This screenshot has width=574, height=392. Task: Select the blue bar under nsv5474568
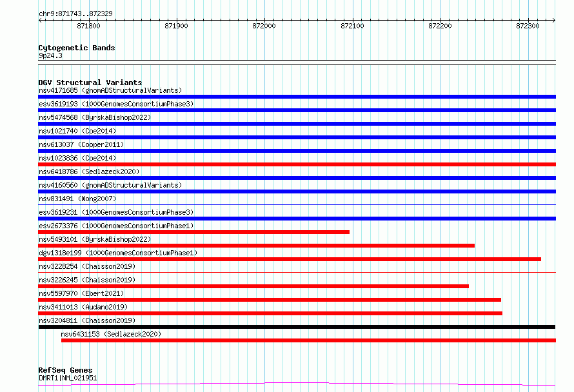pyautogui.click(x=297, y=124)
